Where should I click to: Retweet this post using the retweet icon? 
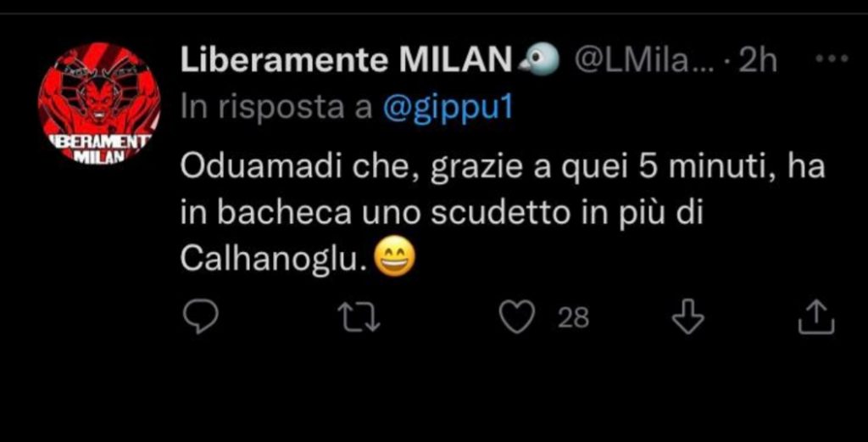(x=359, y=318)
